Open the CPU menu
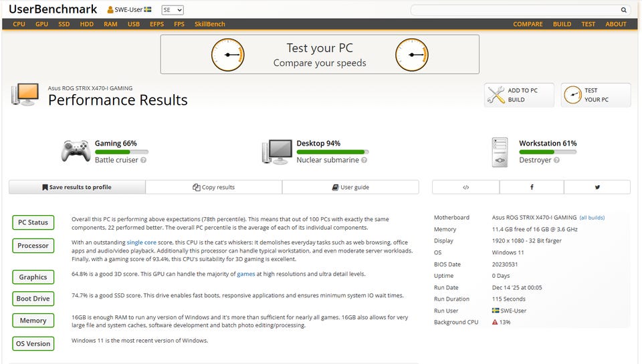The height and width of the screenshot is (364, 642). tap(19, 24)
